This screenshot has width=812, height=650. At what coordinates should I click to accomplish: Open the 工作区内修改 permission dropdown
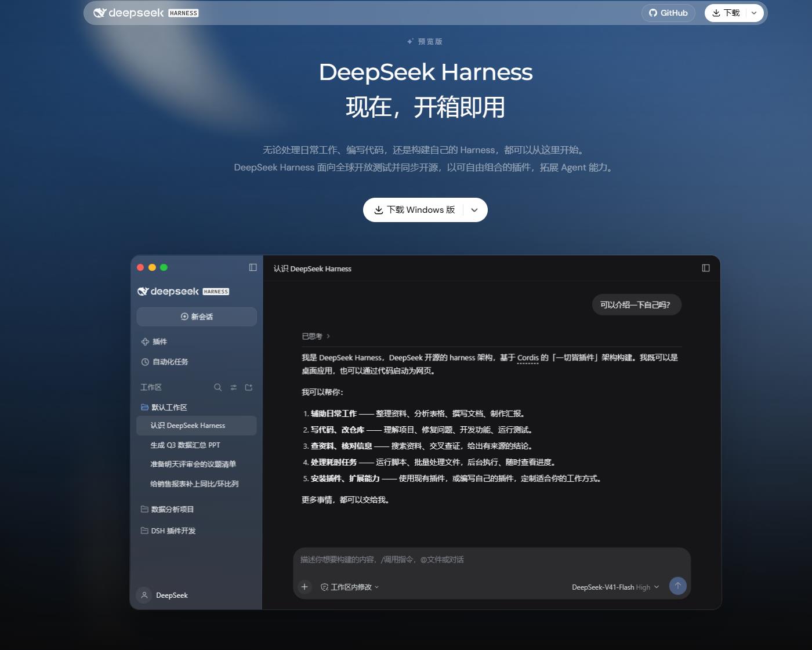pyautogui.click(x=350, y=587)
